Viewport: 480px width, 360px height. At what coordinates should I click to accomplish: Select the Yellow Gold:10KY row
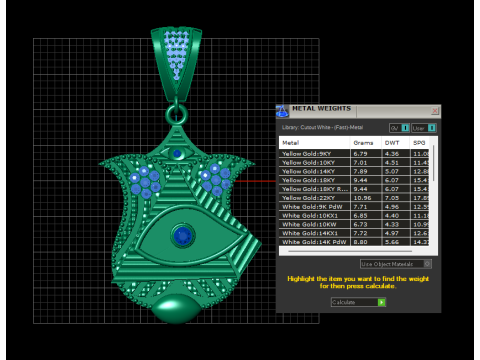point(354,163)
